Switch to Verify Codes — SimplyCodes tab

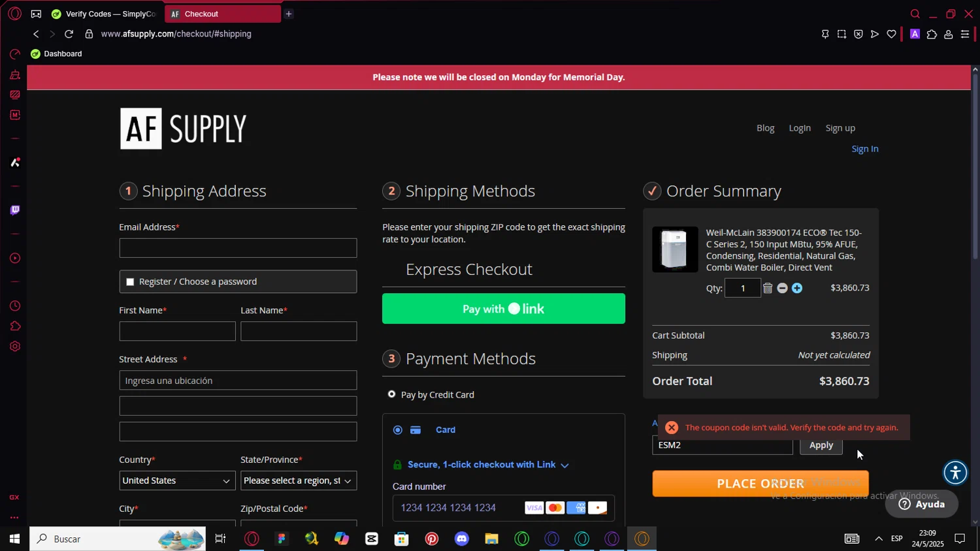(x=105, y=14)
